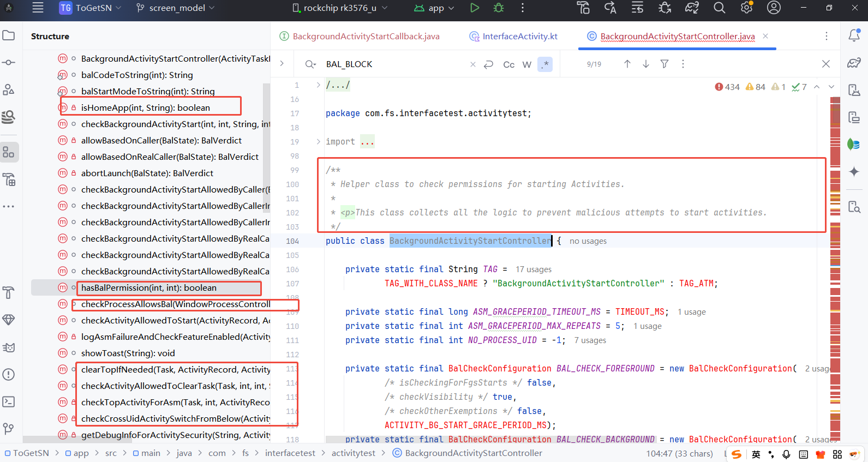Expand folded comment at line 1
Image resolution: width=868 pixels, height=462 pixels.
point(319,85)
